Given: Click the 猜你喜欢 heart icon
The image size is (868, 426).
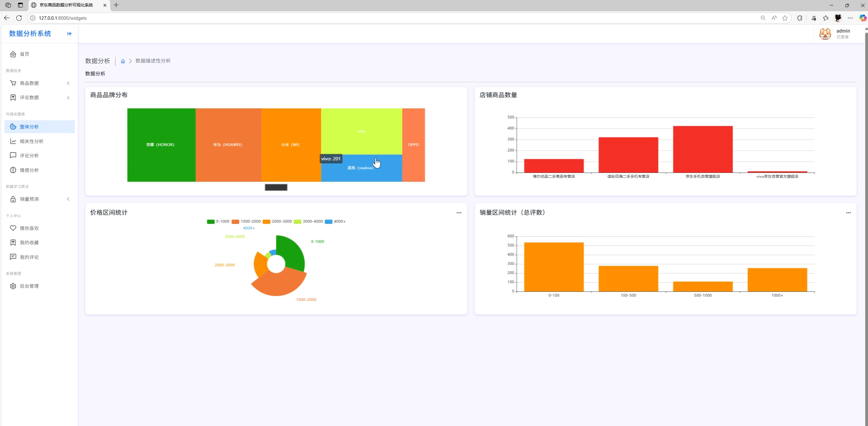Looking at the screenshot, I should 13,228.
